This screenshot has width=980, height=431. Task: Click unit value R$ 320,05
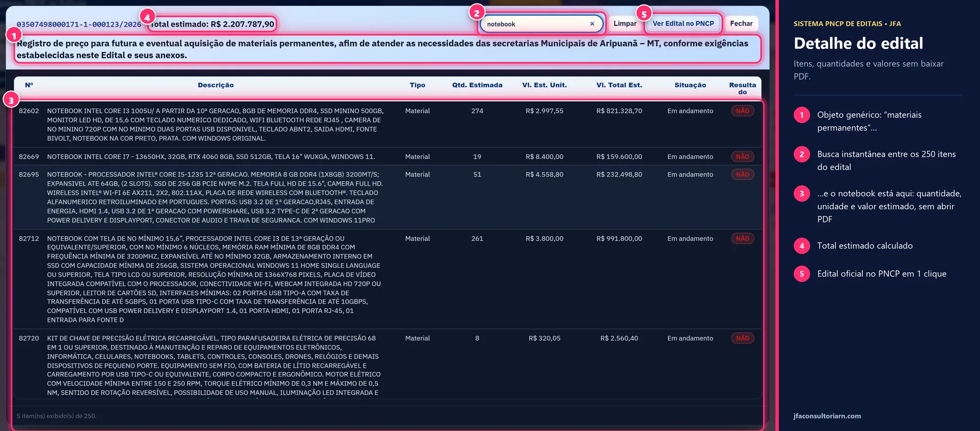point(544,338)
